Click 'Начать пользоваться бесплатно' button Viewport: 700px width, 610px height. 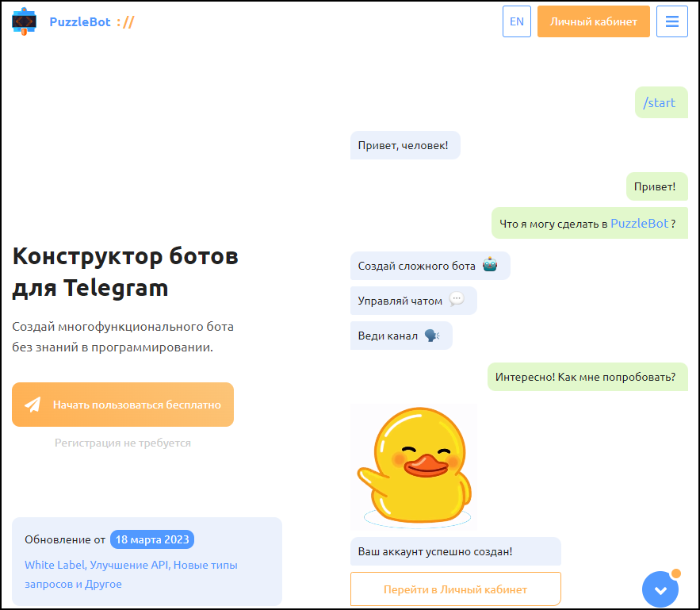click(123, 405)
